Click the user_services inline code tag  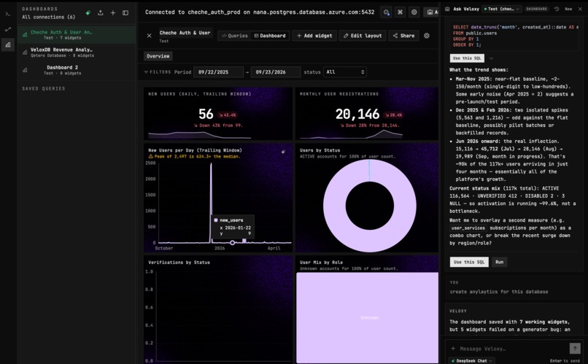tap(468, 228)
